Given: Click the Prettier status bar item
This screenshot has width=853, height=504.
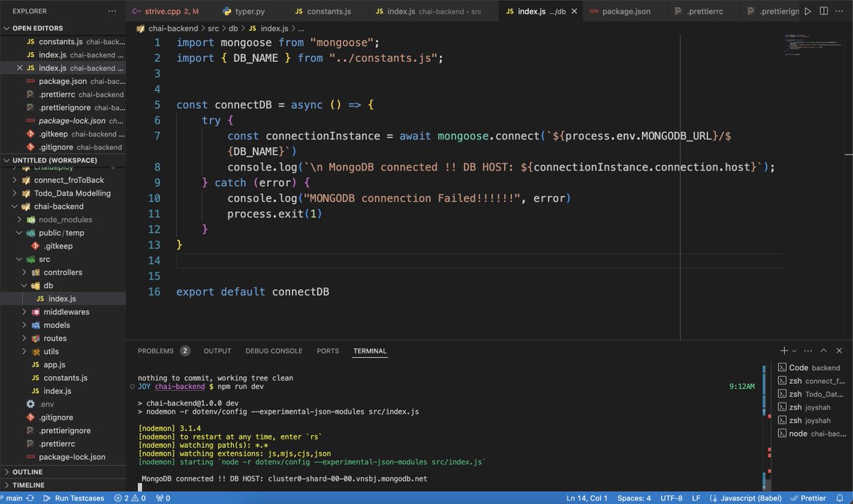Looking at the screenshot, I should [809, 498].
